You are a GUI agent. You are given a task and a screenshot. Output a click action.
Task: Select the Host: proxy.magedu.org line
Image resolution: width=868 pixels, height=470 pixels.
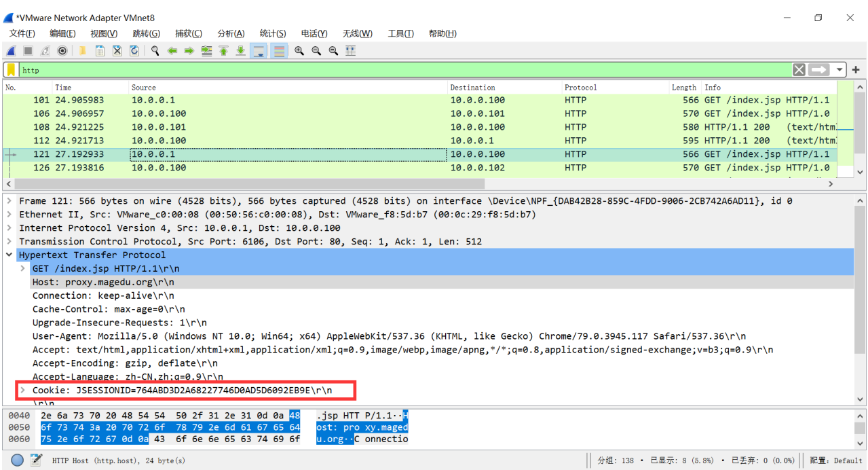coord(442,283)
